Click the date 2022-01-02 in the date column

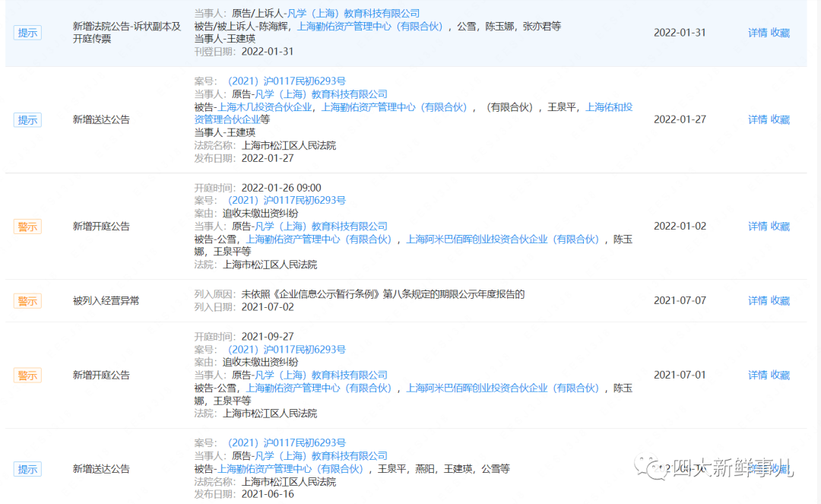[x=680, y=227]
